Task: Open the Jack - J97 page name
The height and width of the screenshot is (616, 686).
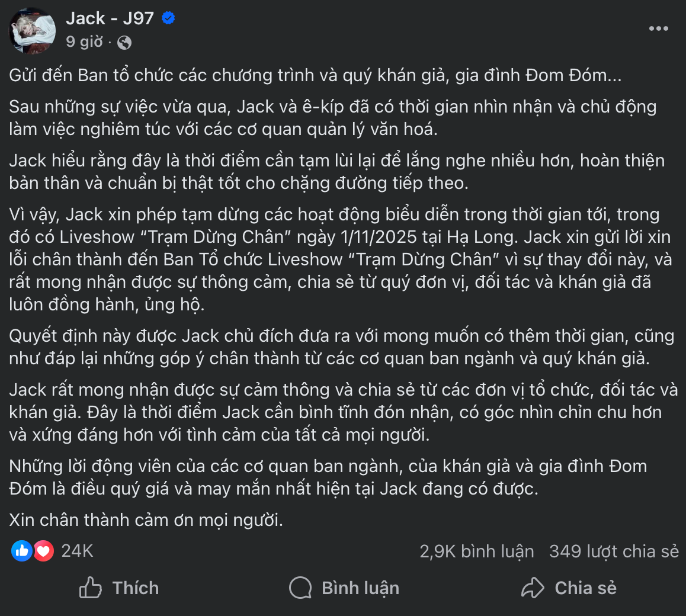Action: click(110, 18)
